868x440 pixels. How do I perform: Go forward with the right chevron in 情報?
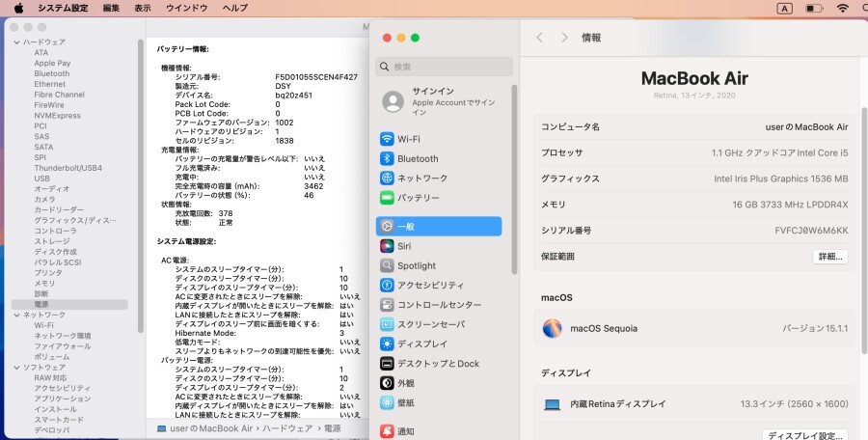click(564, 37)
